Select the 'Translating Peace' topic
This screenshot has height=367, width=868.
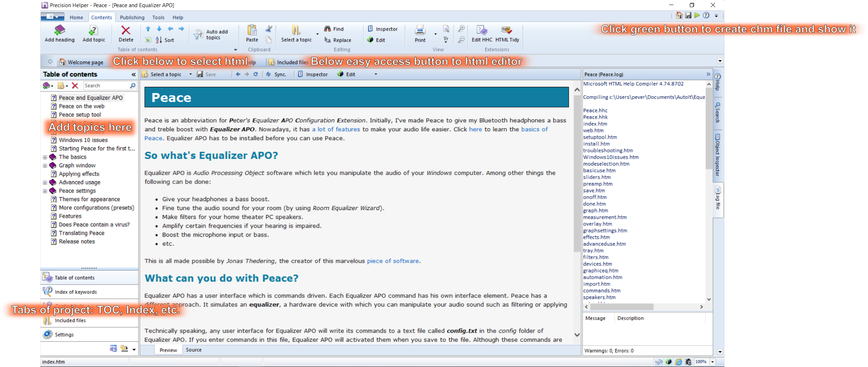coord(82,233)
